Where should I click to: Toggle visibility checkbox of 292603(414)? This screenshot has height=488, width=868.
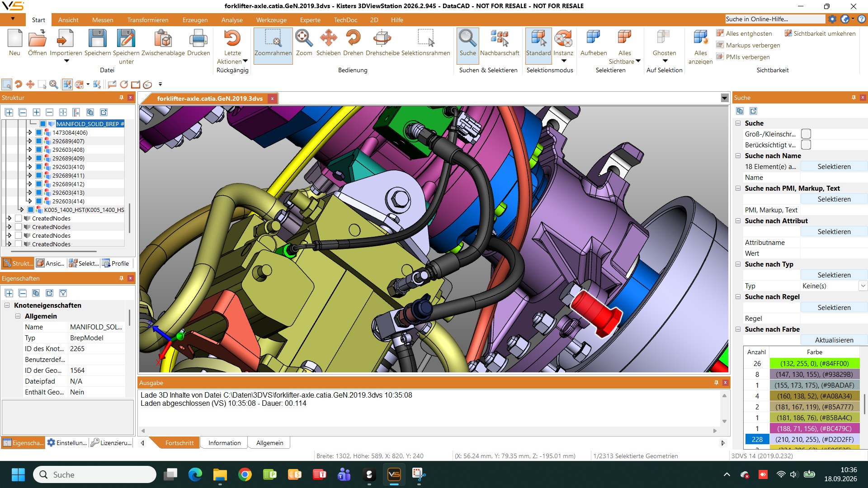[x=39, y=202]
